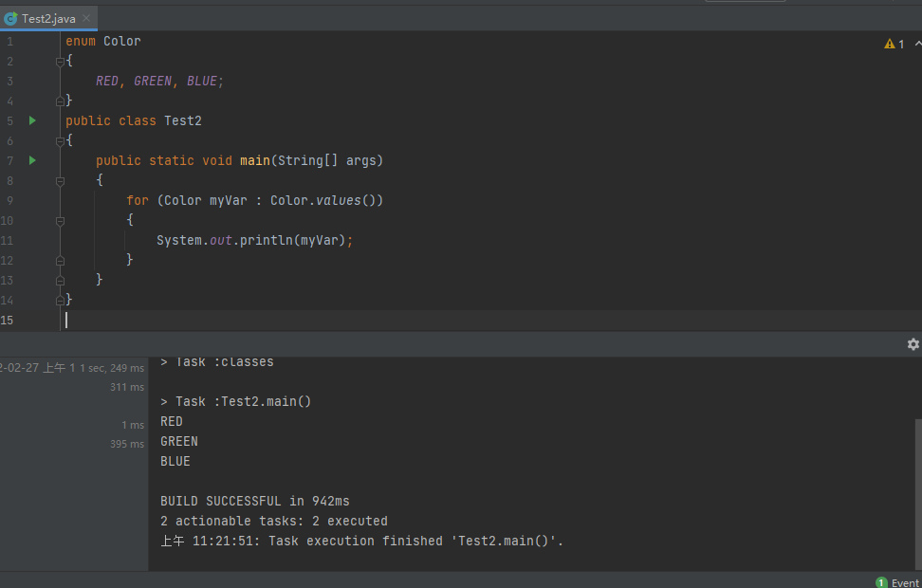Click the fold end marker closing the for loop
The width and height of the screenshot is (922, 588).
60,260
